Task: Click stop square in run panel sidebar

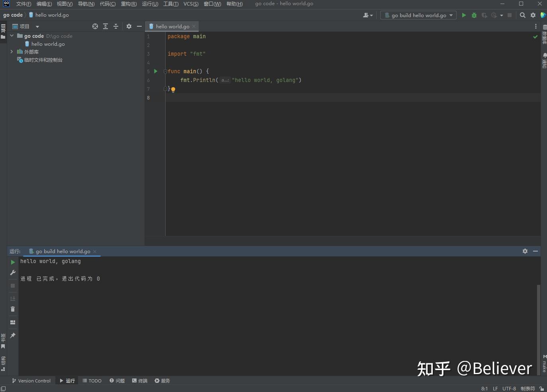Action: (x=13, y=286)
